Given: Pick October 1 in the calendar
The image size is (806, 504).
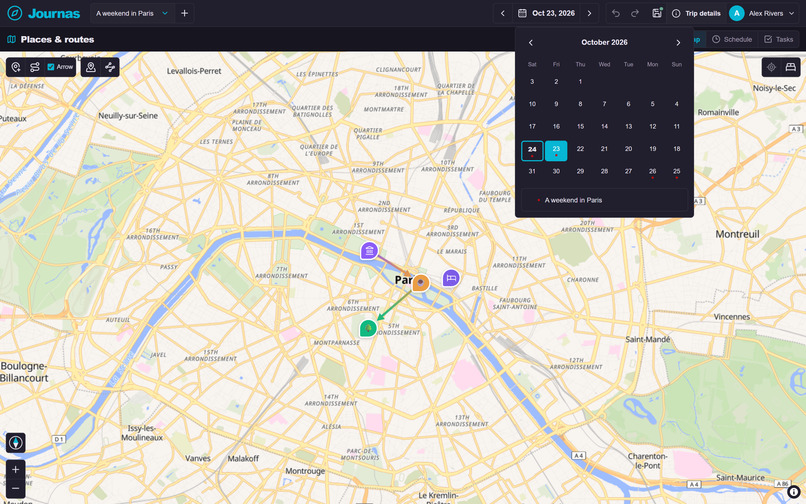Looking at the screenshot, I should 580,83.
